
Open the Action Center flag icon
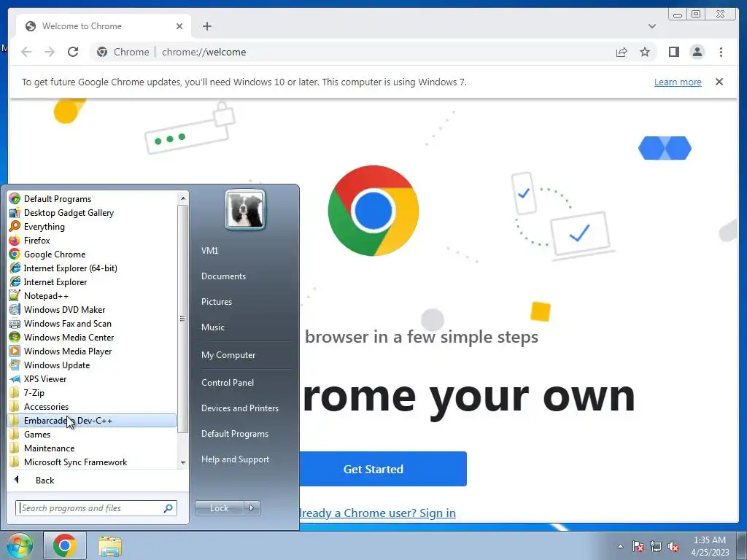tap(638, 546)
